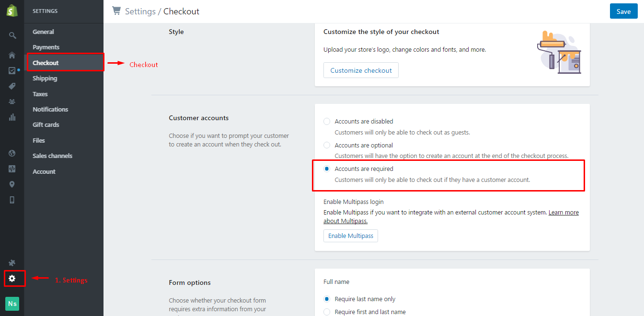
Task: Click the Ns account avatar
Action: coord(12,304)
